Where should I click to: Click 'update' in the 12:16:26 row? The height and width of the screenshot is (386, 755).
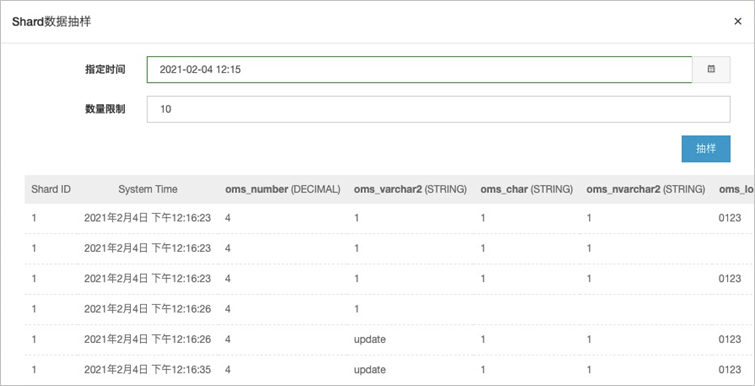[x=370, y=339]
